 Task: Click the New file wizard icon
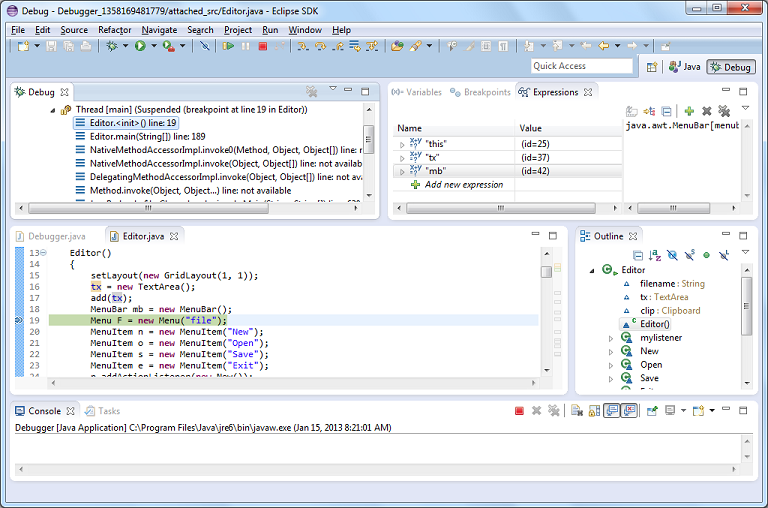point(23,46)
